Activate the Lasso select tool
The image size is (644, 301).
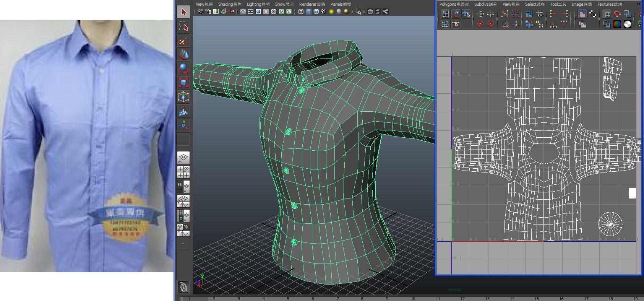pos(183,26)
